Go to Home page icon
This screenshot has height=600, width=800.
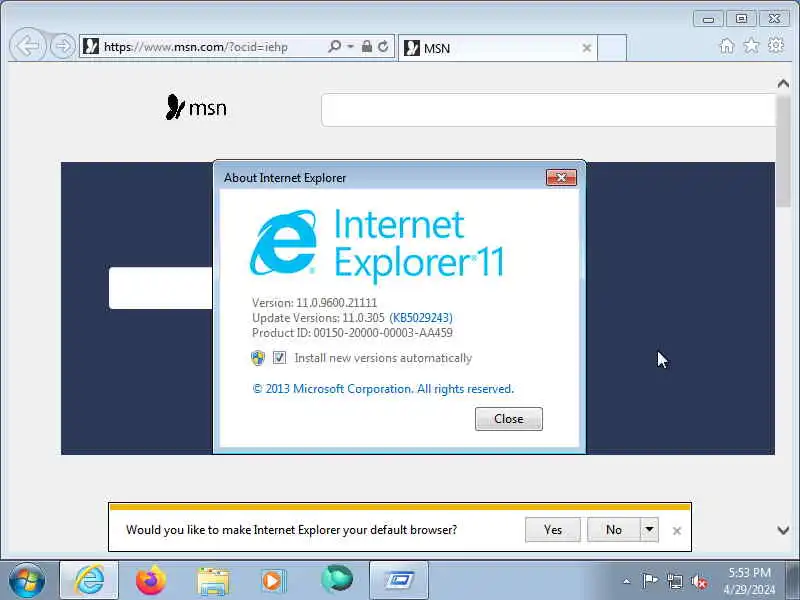(727, 46)
